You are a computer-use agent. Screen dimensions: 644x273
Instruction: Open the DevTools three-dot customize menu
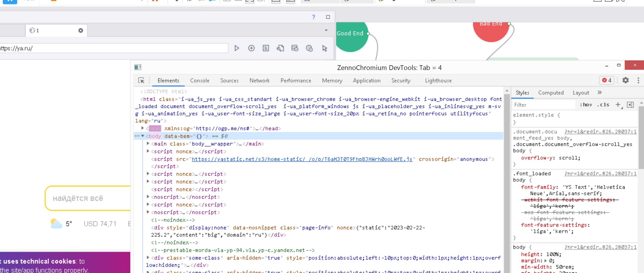tap(638, 80)
